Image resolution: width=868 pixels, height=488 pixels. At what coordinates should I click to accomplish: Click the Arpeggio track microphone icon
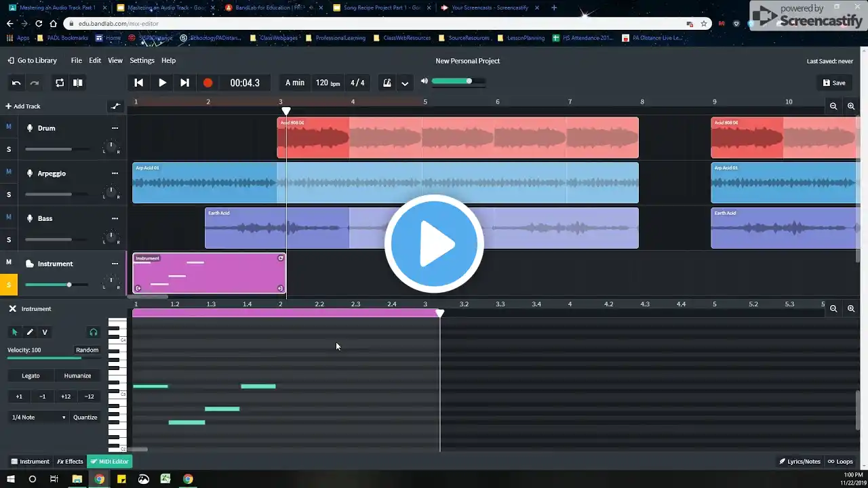click(30, 174)
